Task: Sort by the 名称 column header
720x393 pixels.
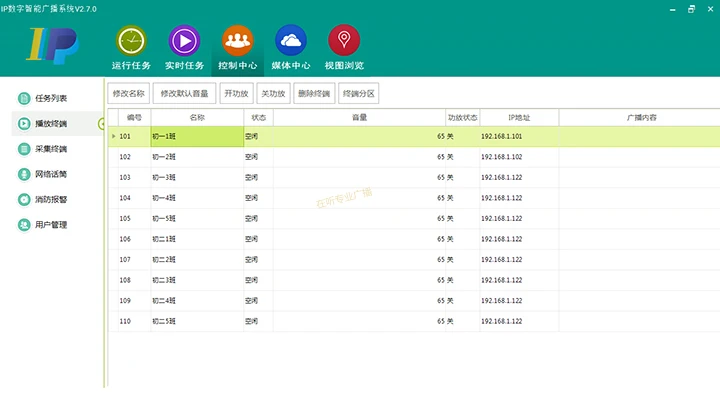Action: click(197, 118)
